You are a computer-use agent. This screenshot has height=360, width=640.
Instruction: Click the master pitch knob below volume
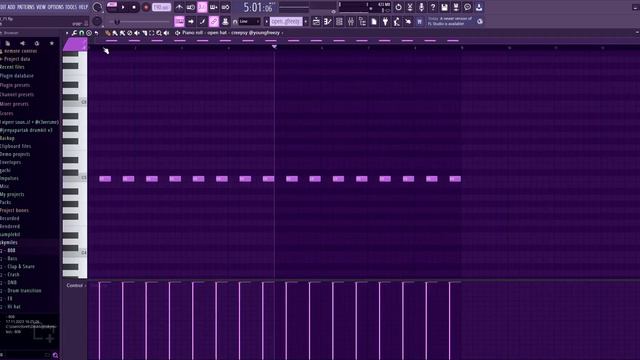click(x=97, y=21)
